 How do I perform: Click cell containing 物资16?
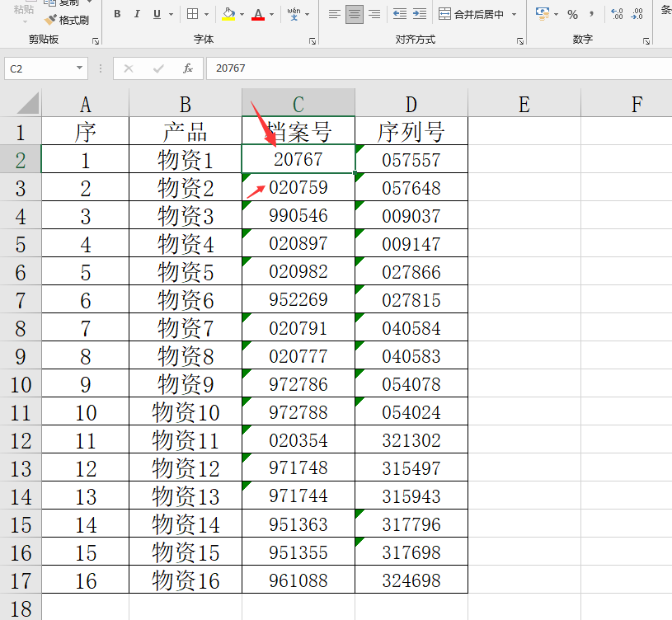click(x=186, y=580)
